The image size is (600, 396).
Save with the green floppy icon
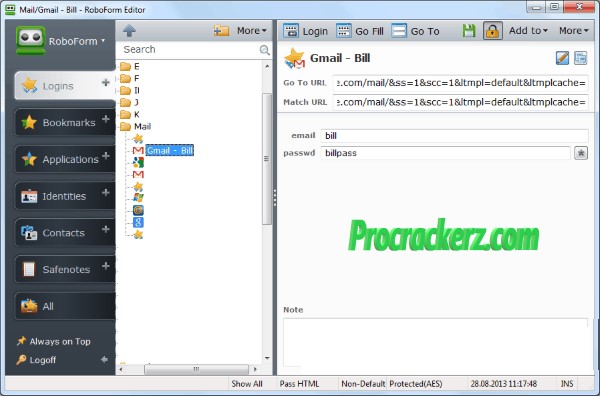[469, 31]
